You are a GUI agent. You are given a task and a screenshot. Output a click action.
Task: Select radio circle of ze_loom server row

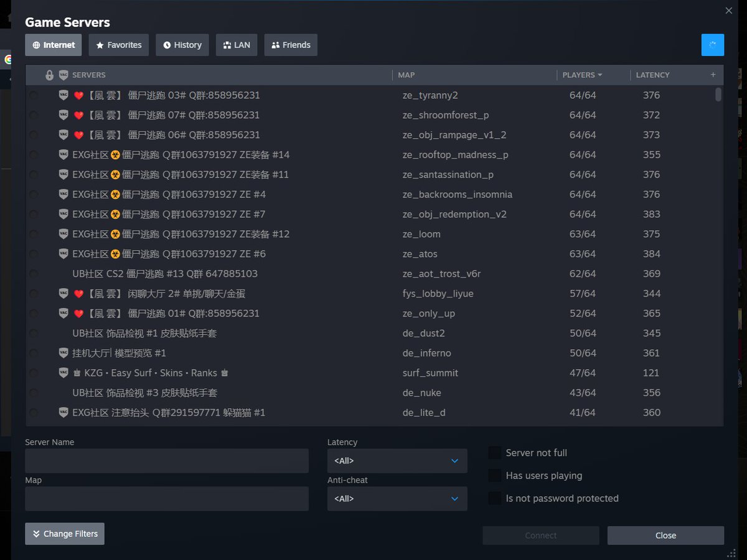tap(34, 235)
